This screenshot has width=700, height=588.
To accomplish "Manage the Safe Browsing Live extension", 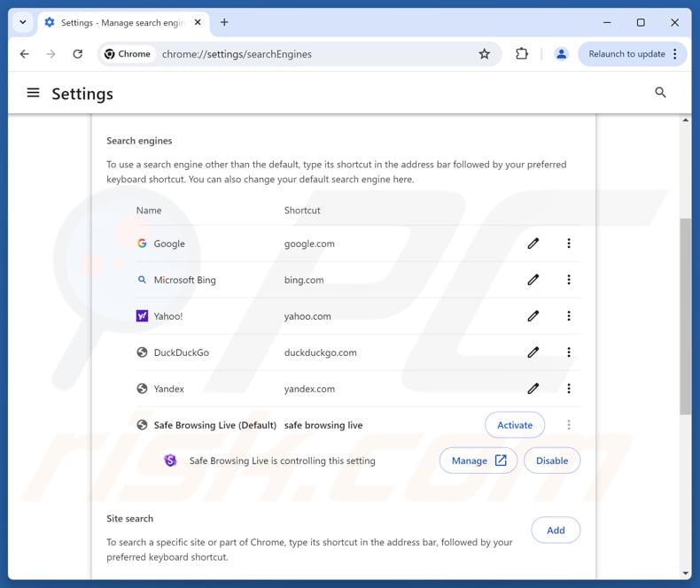I will point(478,460).
